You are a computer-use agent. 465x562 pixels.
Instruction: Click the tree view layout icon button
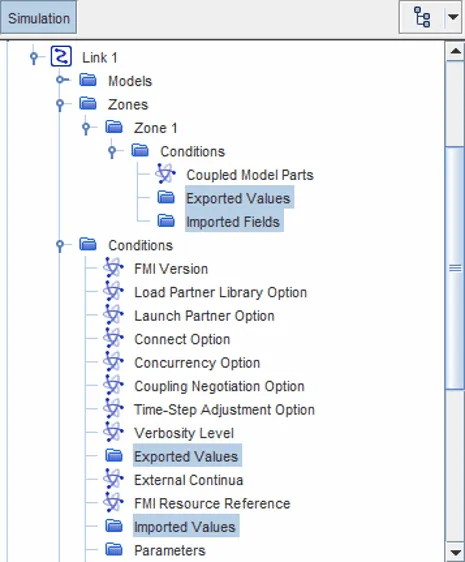(x=422, y=17)
